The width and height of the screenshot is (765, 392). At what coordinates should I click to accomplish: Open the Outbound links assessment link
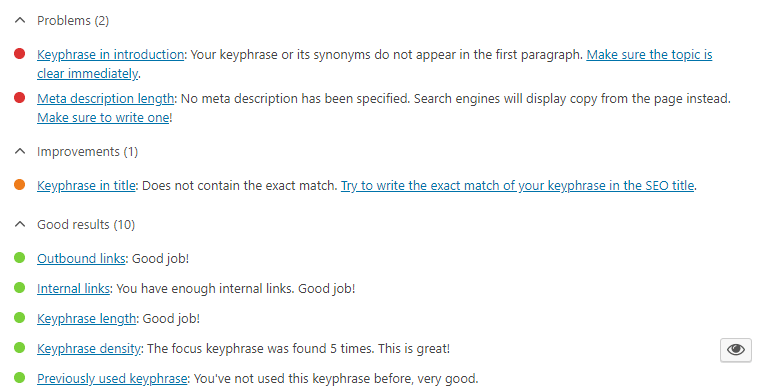pos(81,258)
